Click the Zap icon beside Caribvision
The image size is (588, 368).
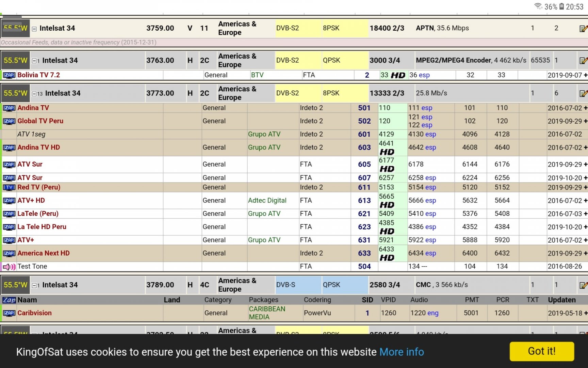(9, 313)
